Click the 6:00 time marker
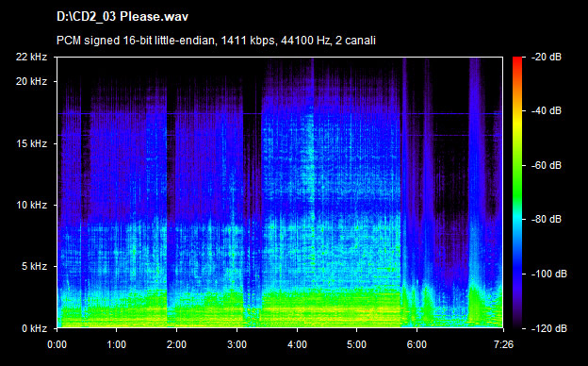 [416, 344]
